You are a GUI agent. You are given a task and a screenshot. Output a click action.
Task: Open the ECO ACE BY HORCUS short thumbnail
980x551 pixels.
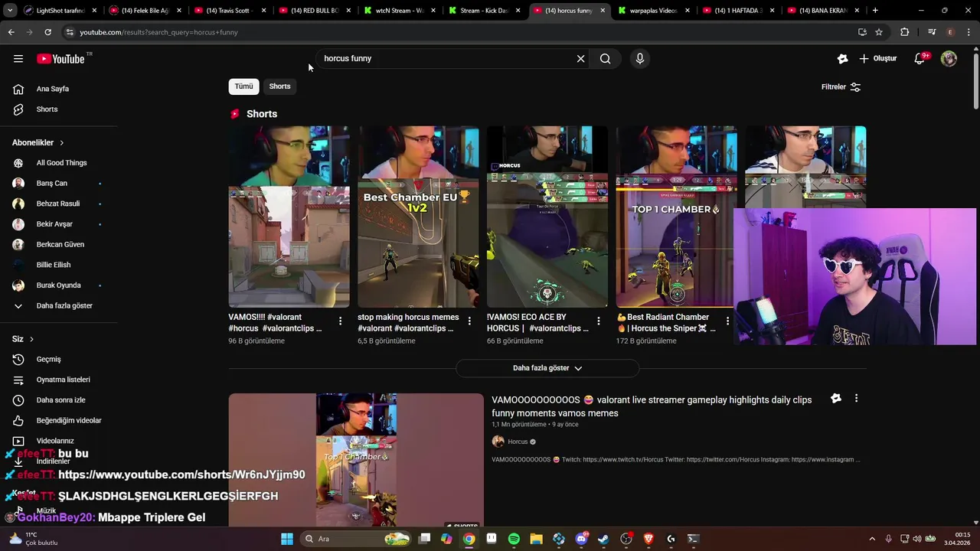click(x=547, y=217)
